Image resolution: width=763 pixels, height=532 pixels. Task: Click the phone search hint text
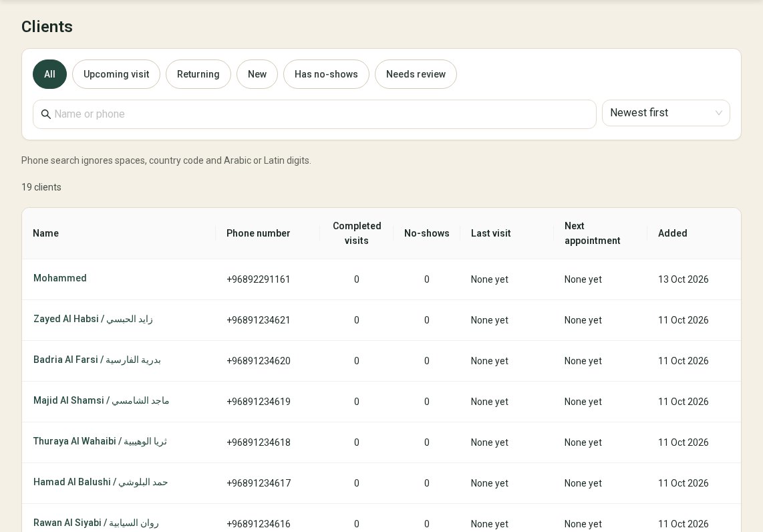(166, 160)
